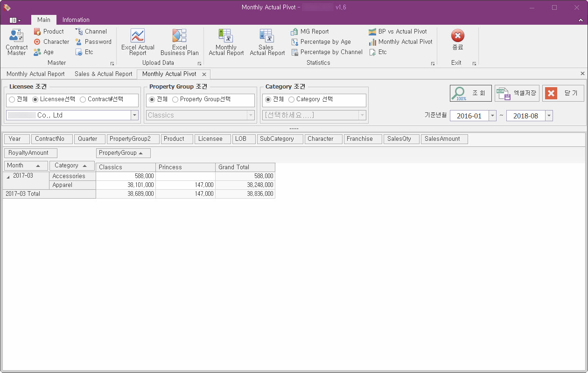The width and height of the screenshot is (588, 373).
Task: Open Sales Actual Report statistics
Action: (x=267, y=42)
